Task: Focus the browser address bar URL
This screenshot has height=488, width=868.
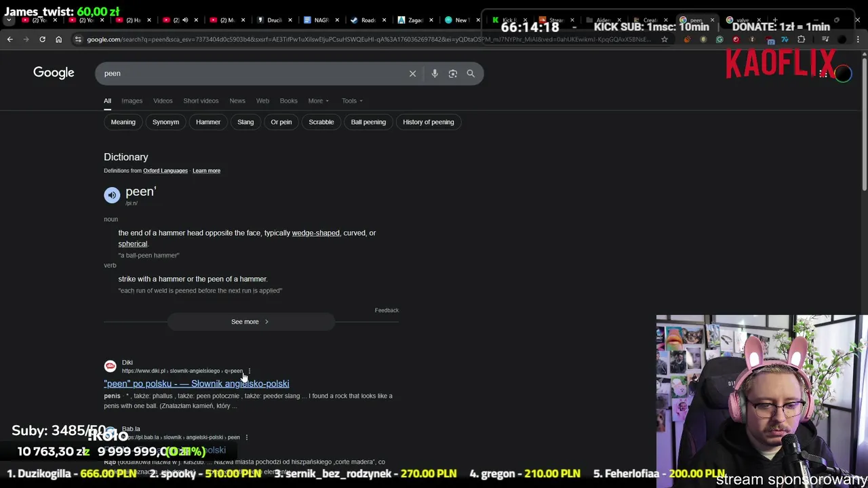Action: [x=370, y=39]
